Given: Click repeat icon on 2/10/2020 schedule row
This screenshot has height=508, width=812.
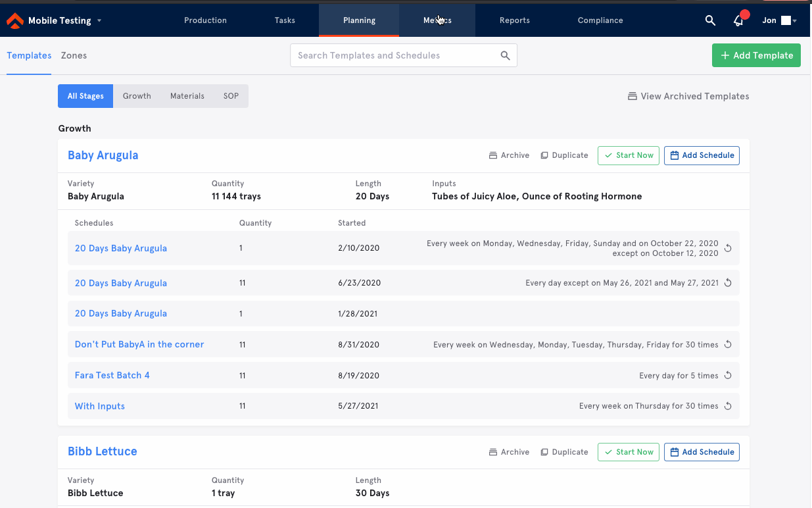Looking at the screenshot, I should point(728,249).
